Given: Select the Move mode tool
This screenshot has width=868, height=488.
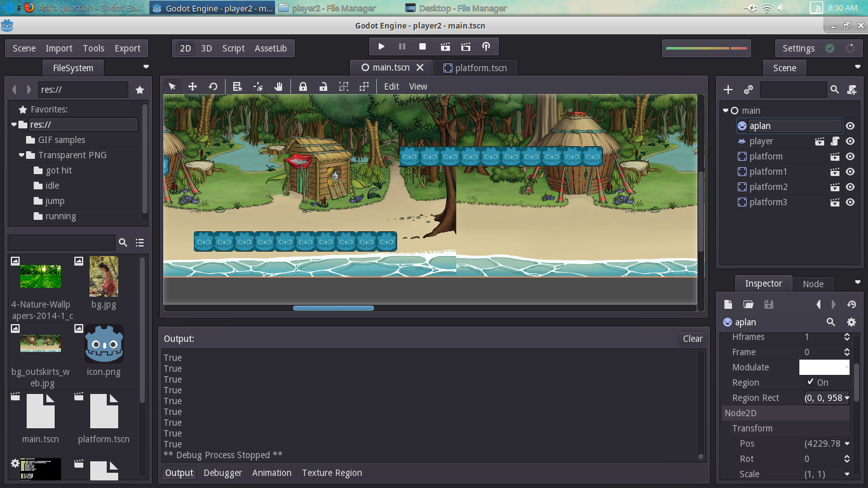Looking at the screenshot, I should click(x=193, y=86).
